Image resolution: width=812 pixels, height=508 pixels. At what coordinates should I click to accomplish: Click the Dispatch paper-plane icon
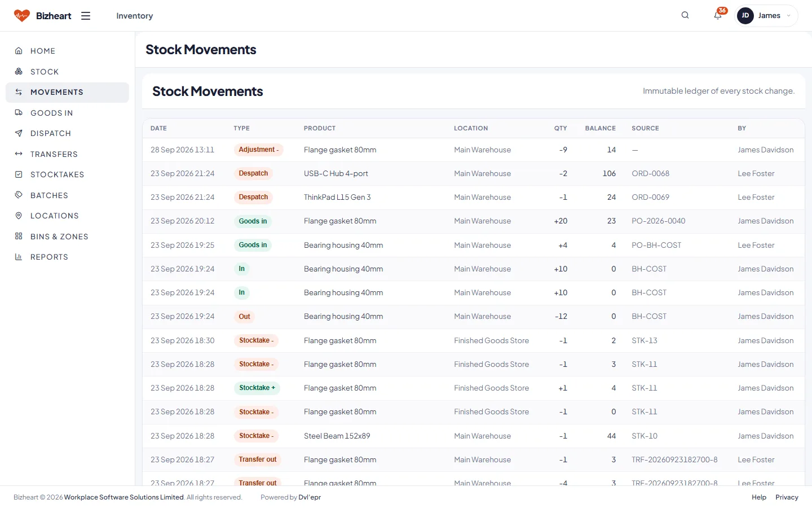pyautogui.click(x=19, y=133)
